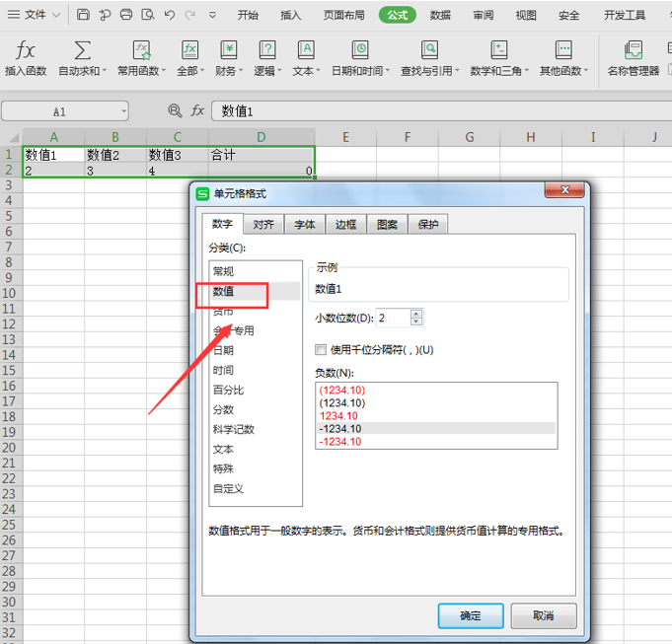Screen dimensions: 672x644
Task: Switch to the 安全 ribbon tab
Action: [568, 15]
